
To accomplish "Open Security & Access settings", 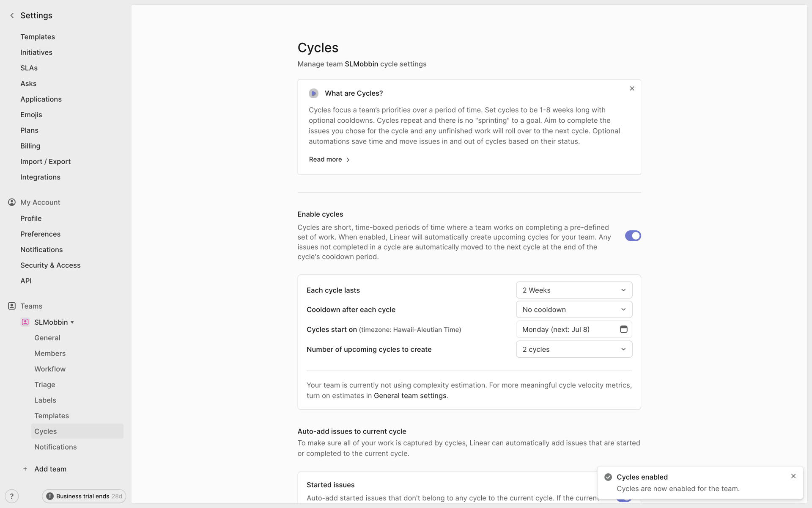I will point(50,265).
